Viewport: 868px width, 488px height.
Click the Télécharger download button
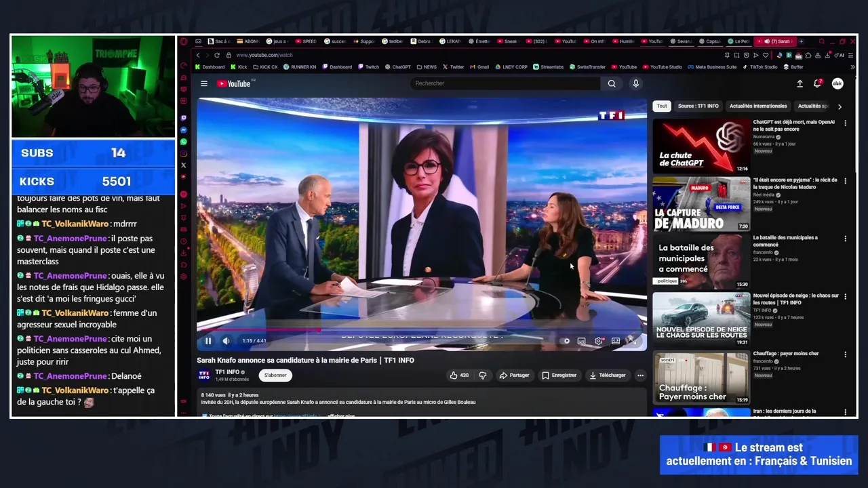pyautogui.click(x=607, y=375)
